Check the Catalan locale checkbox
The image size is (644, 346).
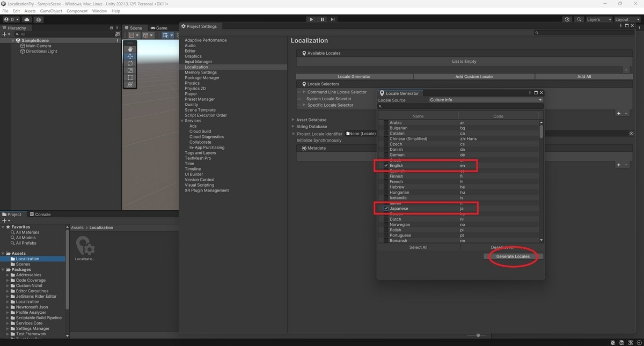pos(386,134)
